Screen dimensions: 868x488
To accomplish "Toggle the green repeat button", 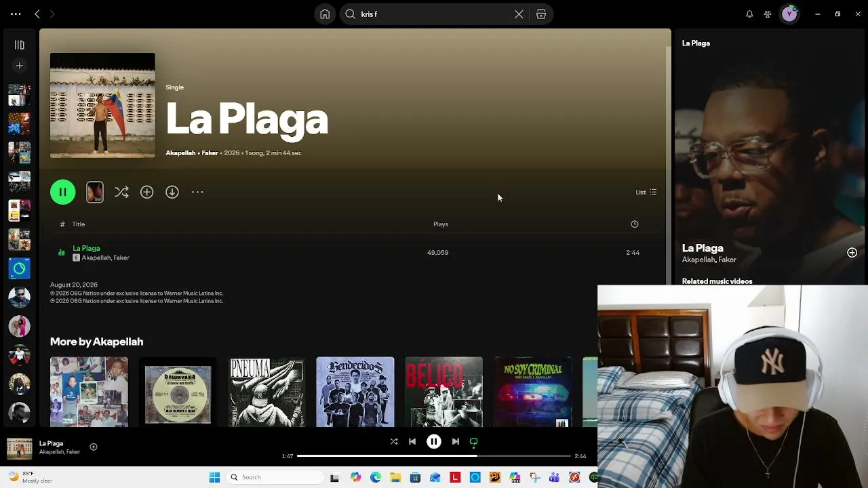I will click(474, 442).
